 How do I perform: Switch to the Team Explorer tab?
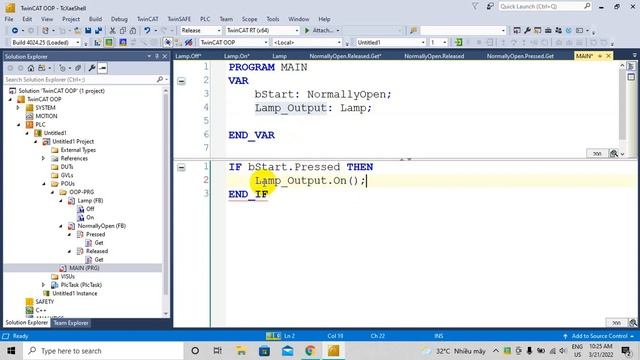[71, 323]
